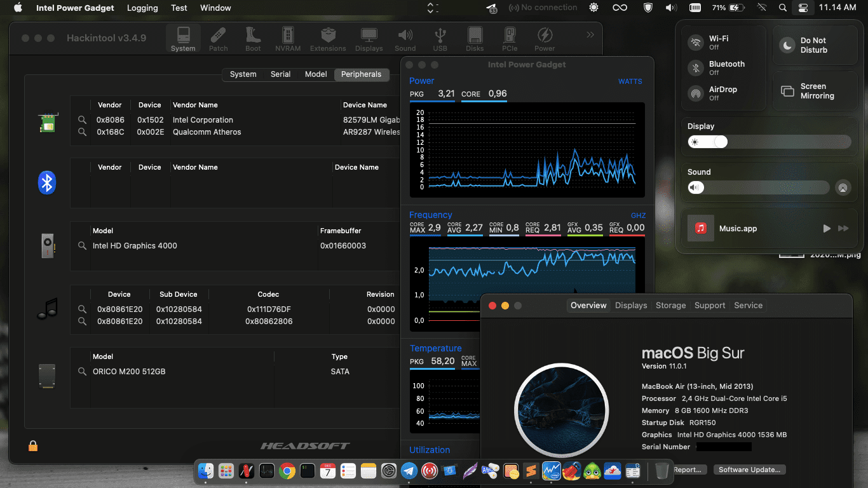Click magnifier beside Intel Corporation row

82,119
